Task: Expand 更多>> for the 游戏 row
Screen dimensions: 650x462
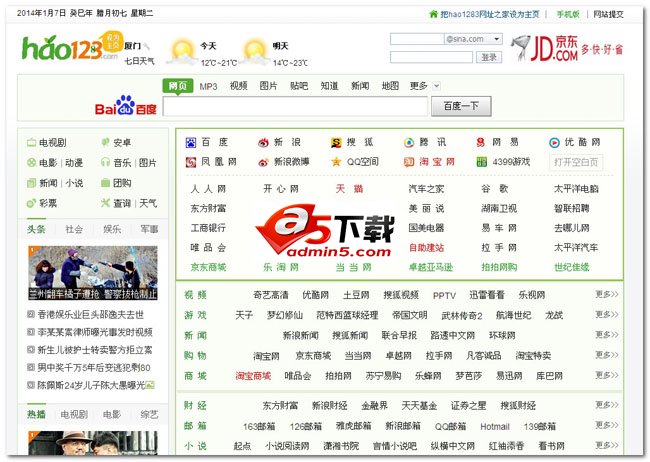Action: pos(607,314)
